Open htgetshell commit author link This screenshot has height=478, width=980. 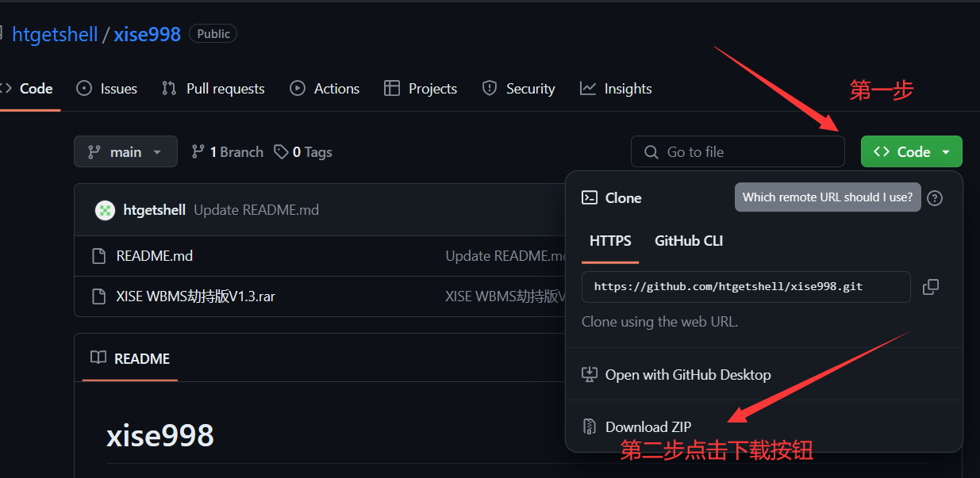click(155, 210)
